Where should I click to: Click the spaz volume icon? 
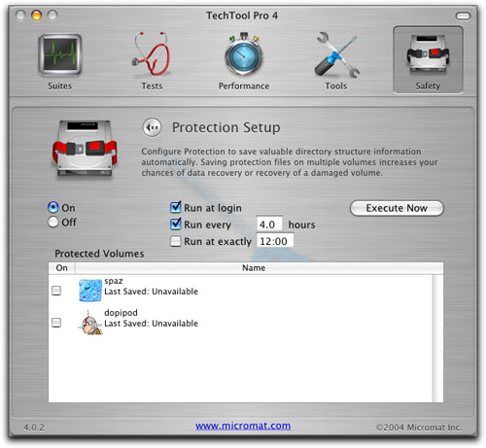pos(90,291)
